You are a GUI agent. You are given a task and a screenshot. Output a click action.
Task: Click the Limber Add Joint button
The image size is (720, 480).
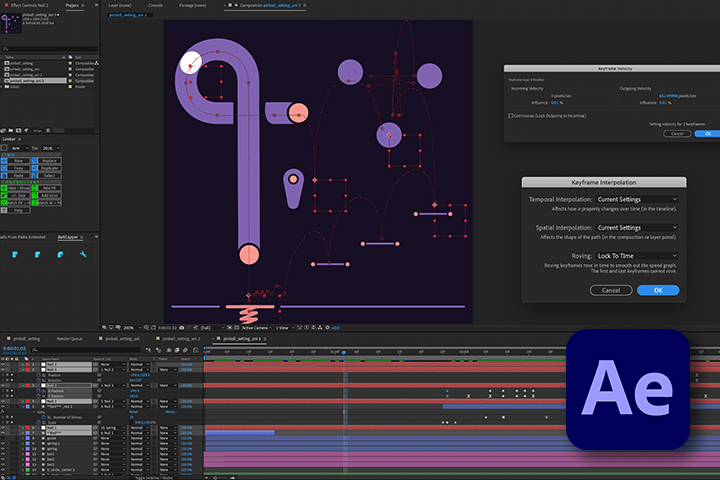pyautogui.click(x=50, y=195)
